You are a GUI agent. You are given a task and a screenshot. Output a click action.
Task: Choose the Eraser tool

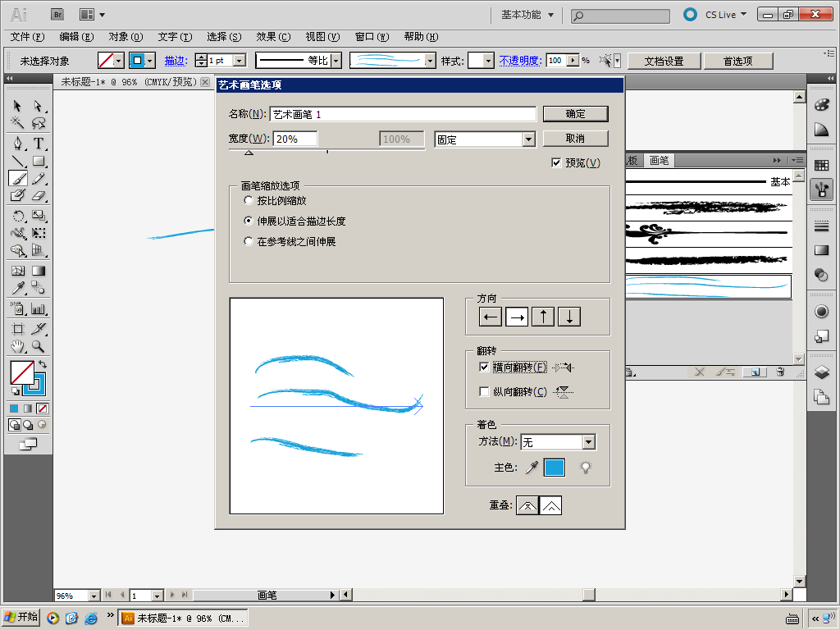click(x=38, y=195)
